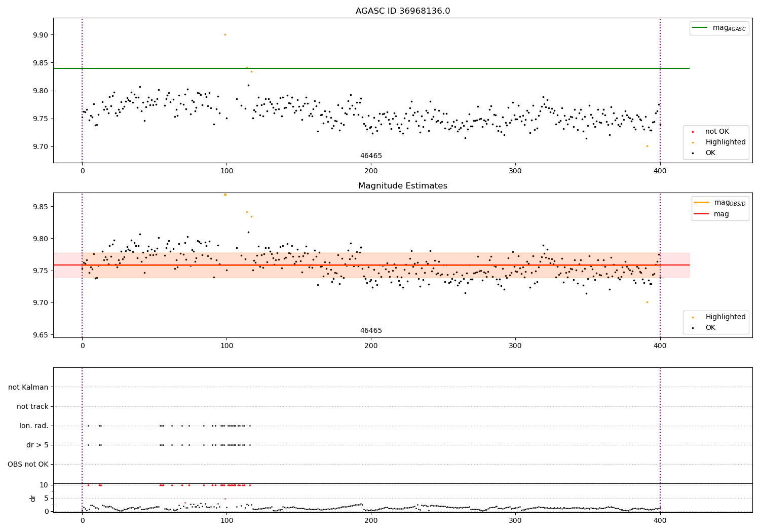Click the 'not track' axis label
This screenshot has width=760, height=532.
pos(32,407)
